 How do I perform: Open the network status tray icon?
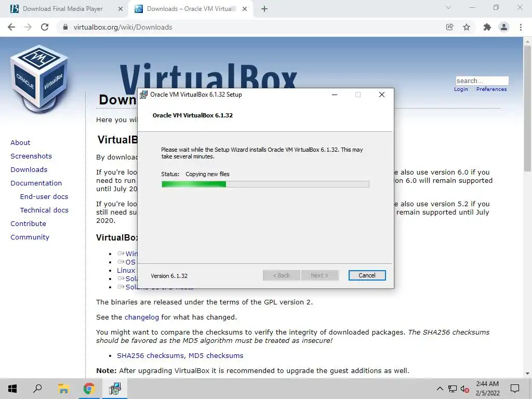pyautogui.click(x=453, y=389)
